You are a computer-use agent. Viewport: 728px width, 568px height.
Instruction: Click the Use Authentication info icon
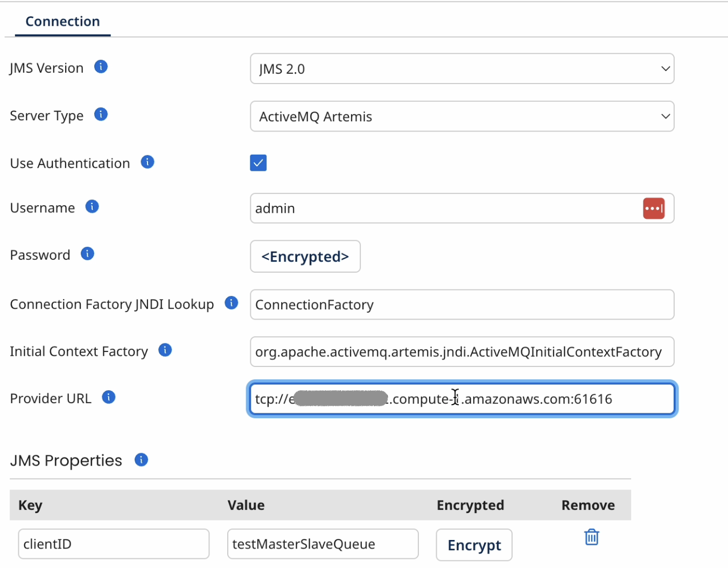point(148,162)
